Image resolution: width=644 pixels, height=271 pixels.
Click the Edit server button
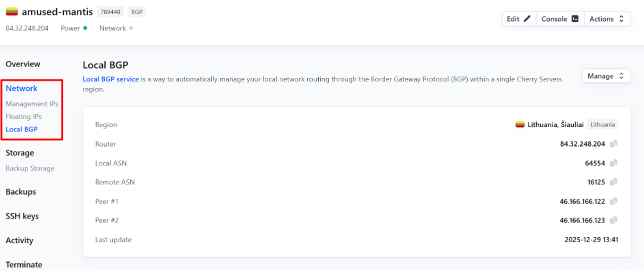519,19
